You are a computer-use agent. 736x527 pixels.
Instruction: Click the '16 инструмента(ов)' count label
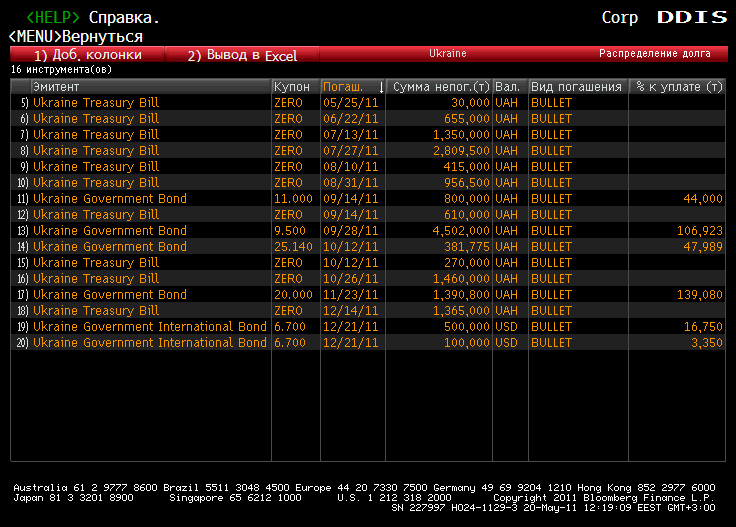[61, 69]
